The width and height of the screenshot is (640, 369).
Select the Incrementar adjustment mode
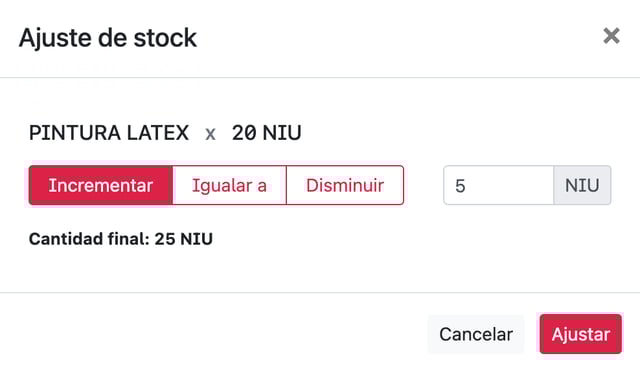(x=101, y=185)
